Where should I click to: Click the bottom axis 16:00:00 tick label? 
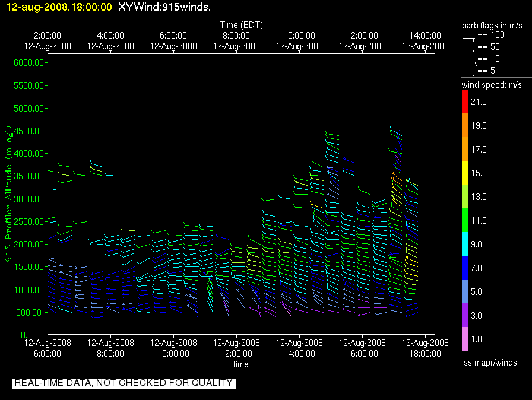coord(362,348)
